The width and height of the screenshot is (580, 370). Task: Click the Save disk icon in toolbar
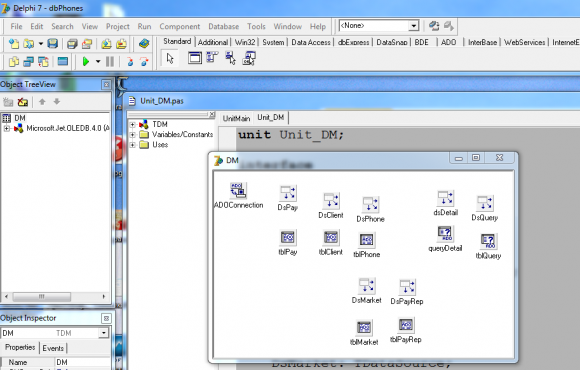[x=53, y=44]
